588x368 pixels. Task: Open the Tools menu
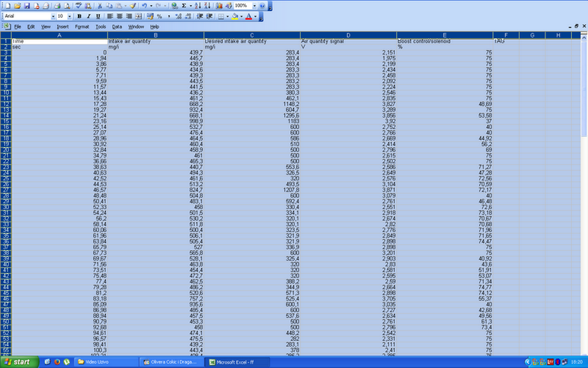click(100, 26)
